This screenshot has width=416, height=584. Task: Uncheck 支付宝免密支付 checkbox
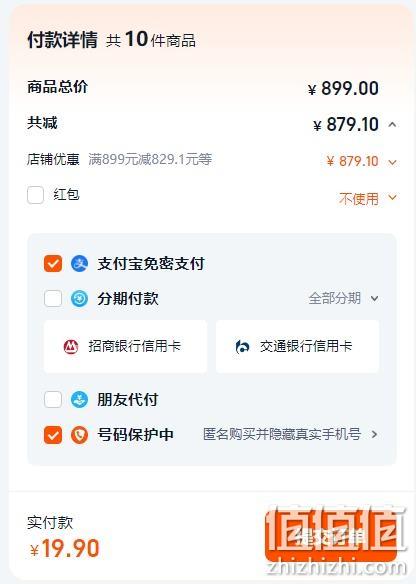(x=53, y=264)
